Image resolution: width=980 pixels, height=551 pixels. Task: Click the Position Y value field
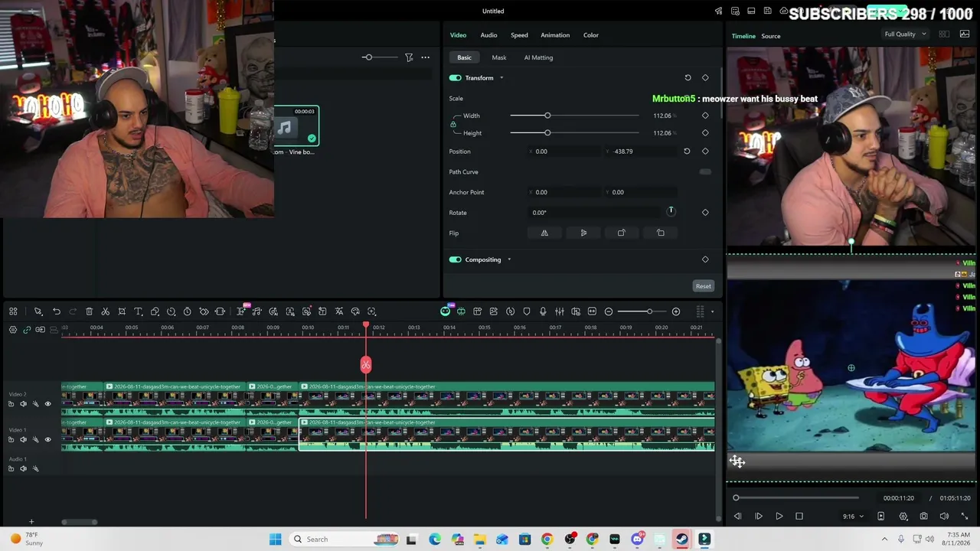coord(642,152)
